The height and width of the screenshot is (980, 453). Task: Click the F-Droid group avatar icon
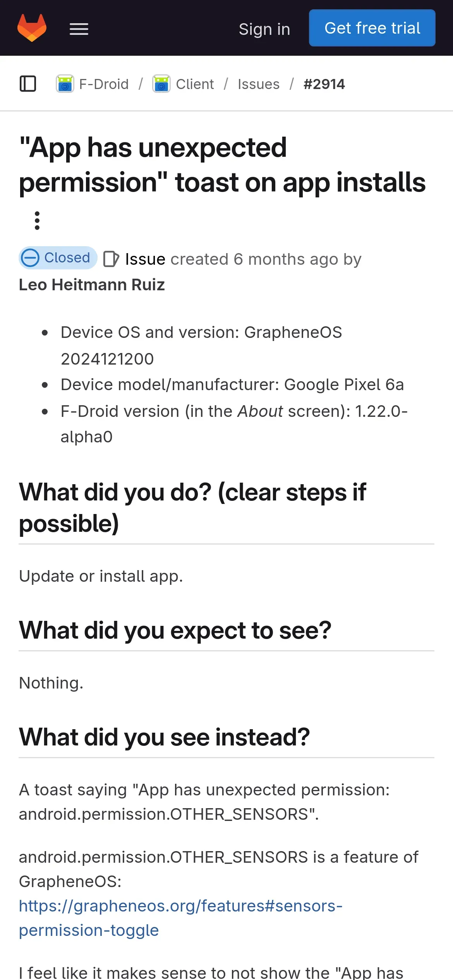[x=65, y=84]
